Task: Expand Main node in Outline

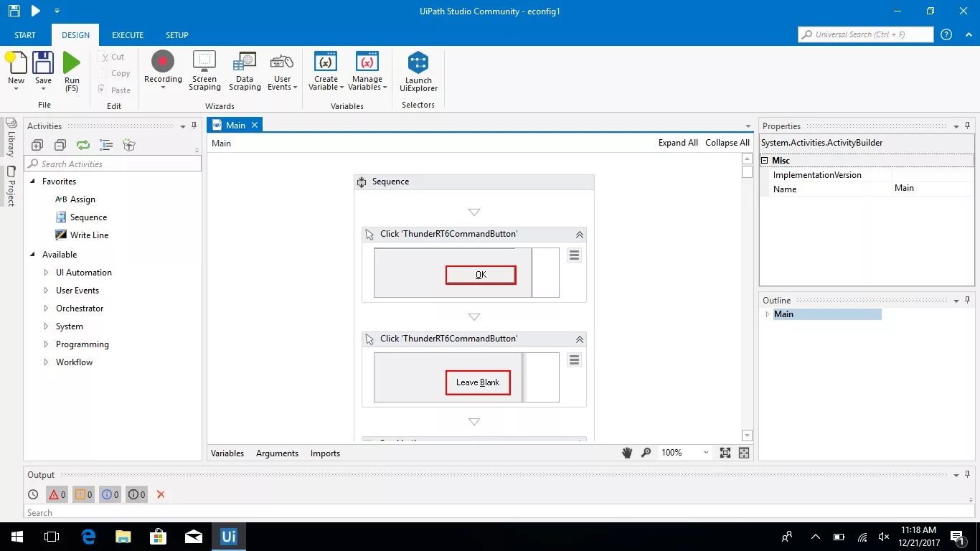Action: (x=767, y=314)
